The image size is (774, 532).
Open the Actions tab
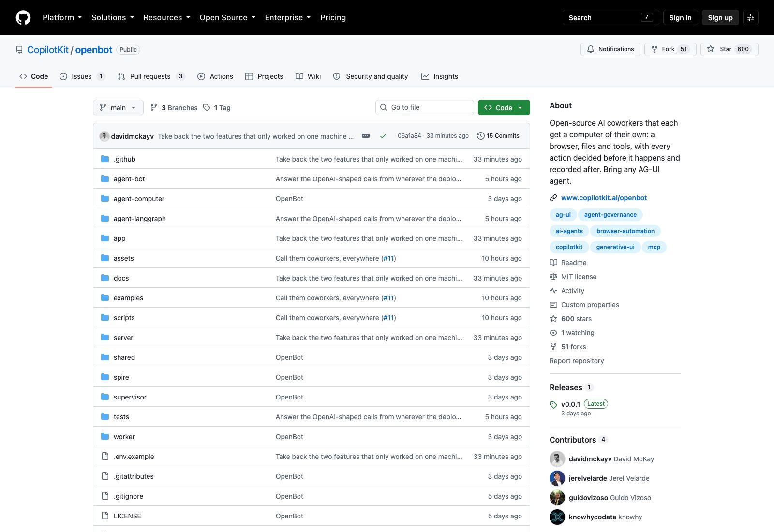click(215, 76)
